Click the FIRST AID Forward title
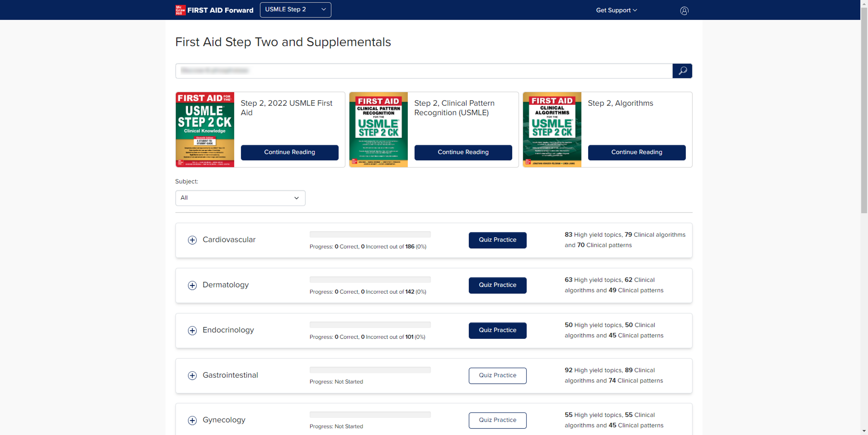This screenshot has height=435, width=868. click(x=220, y=10)
